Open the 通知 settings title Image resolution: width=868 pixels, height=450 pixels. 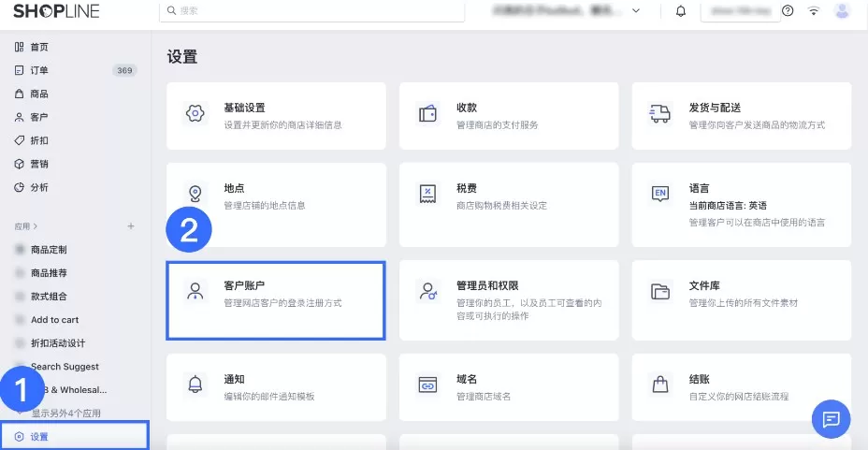point(234,379)
